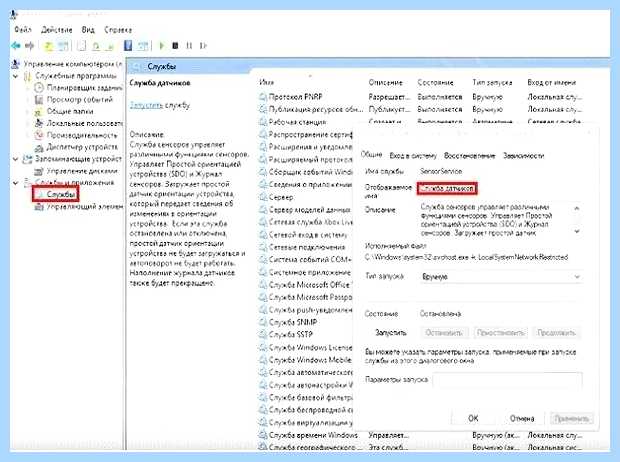This screenshot has width=620, height=462.
Task: Click the gear icon next to Сервер
Action: point(263,197)
